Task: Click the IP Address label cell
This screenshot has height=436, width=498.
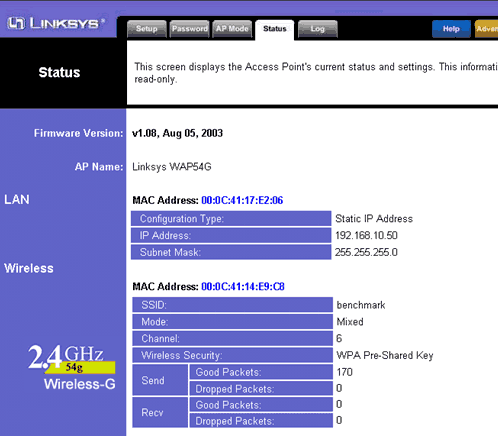Action: (231, 236)
